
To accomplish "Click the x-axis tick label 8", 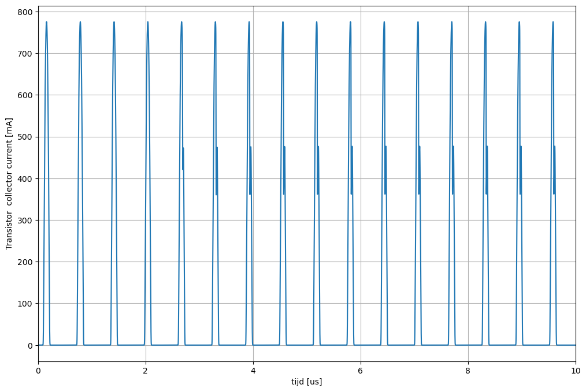I will tap(468, 370).
